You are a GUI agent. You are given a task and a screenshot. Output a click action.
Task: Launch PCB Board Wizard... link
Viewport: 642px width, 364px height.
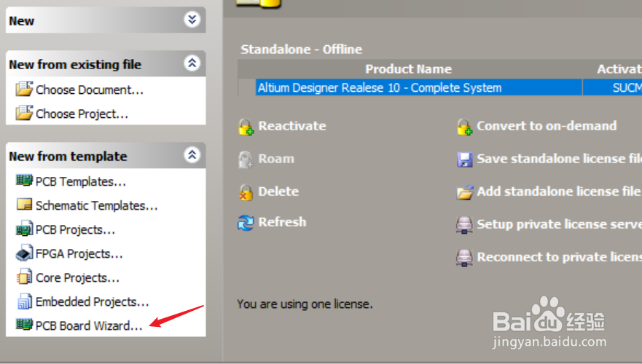point(89,325)
